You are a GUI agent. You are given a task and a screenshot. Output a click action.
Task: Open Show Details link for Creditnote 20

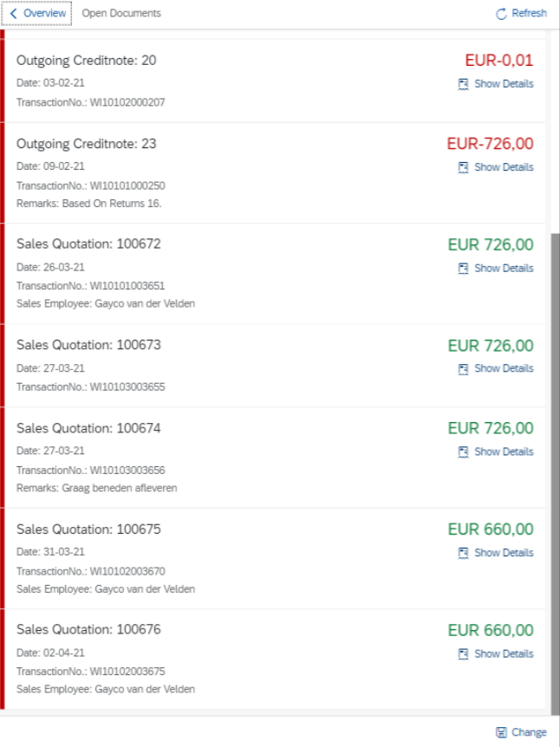pos(504,84)
